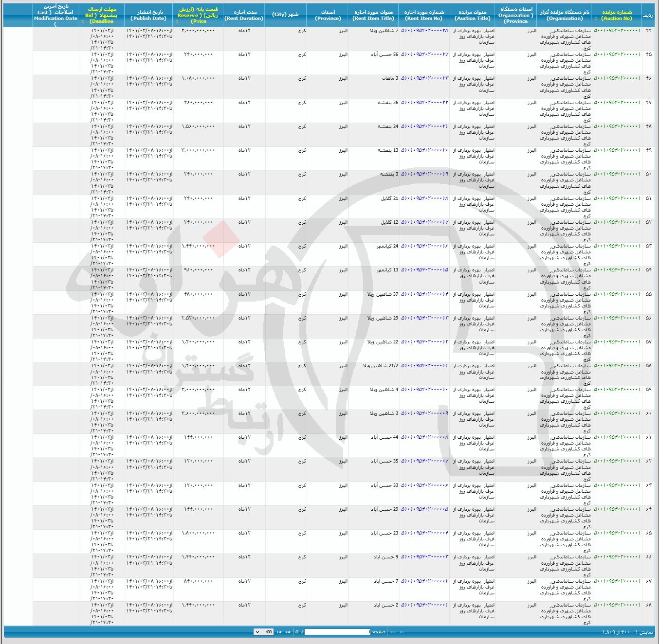Open the rows-per-page dropdown showing 400
Screen dimensions: 659x644
tap(263, 632)
